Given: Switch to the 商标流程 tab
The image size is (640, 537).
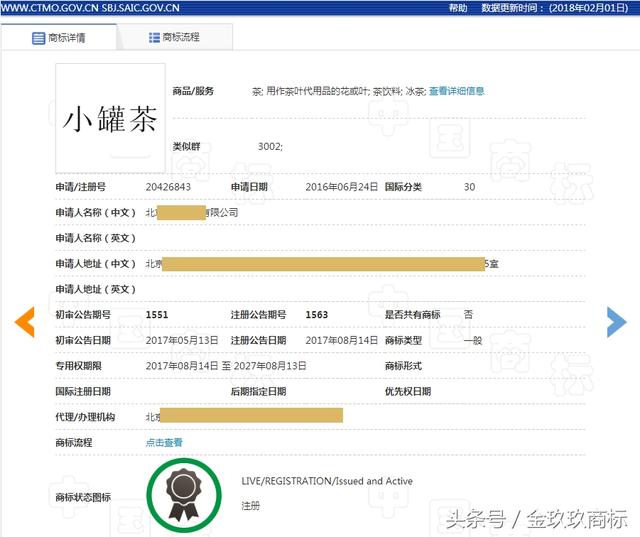Looking at the screenshot, I should pos(175,38).
